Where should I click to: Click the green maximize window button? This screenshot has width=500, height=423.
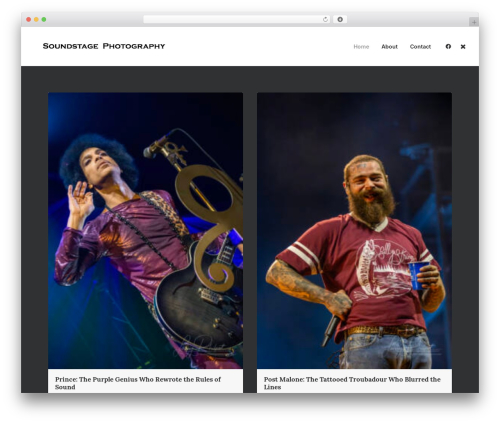coord(44,20)
